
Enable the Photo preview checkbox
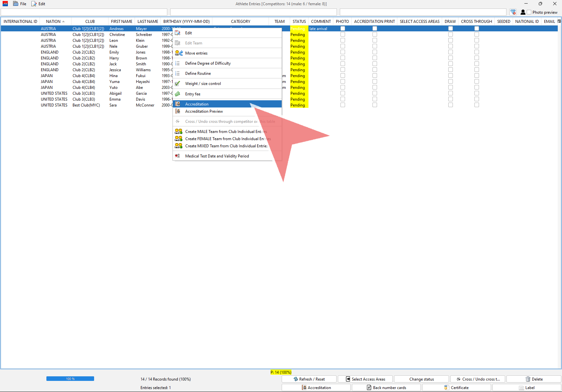[x=529, y=12]
